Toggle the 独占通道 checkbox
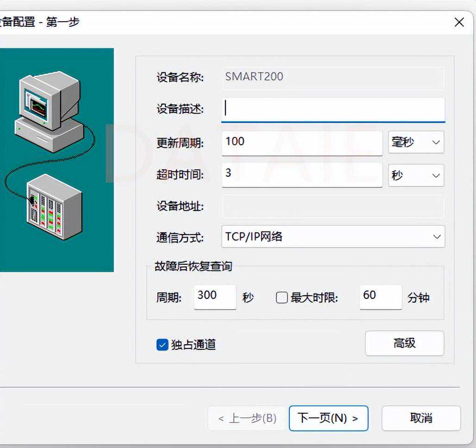 click(162, 345)
